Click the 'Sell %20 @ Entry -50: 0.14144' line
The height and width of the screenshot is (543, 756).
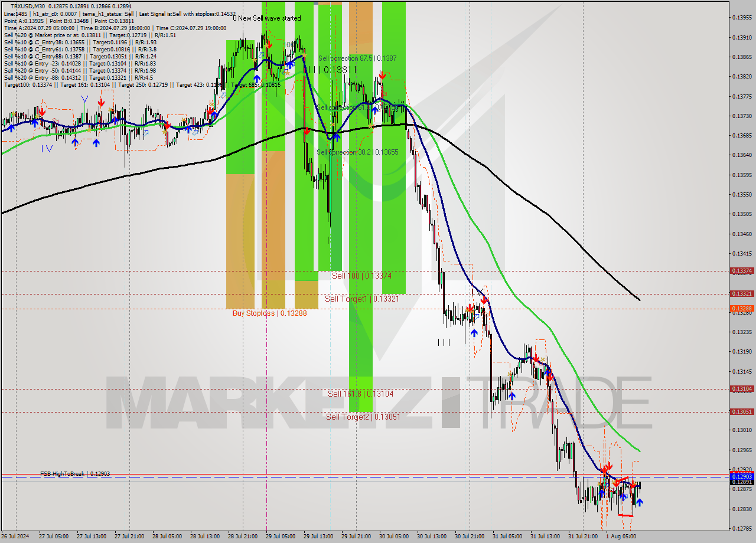pyautogui.click(x=80, y=70)
